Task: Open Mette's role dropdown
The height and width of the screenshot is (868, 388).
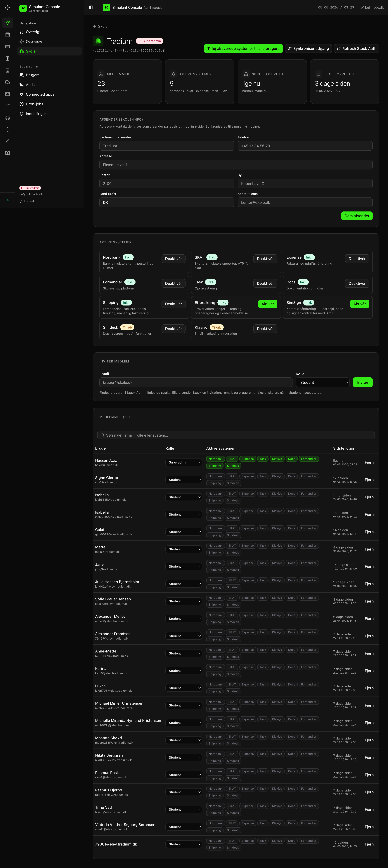Action: [x=184, y=549]
